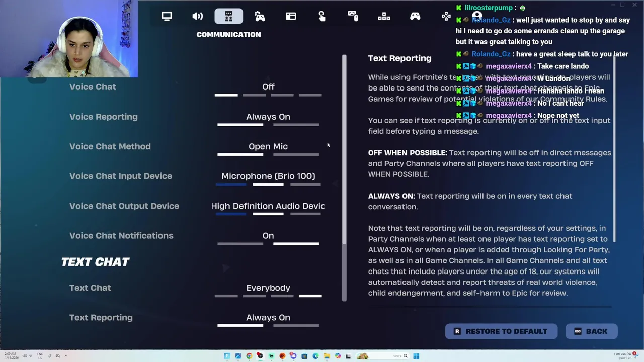Click the COMMUNICATION tab heading label

(228, 34)
